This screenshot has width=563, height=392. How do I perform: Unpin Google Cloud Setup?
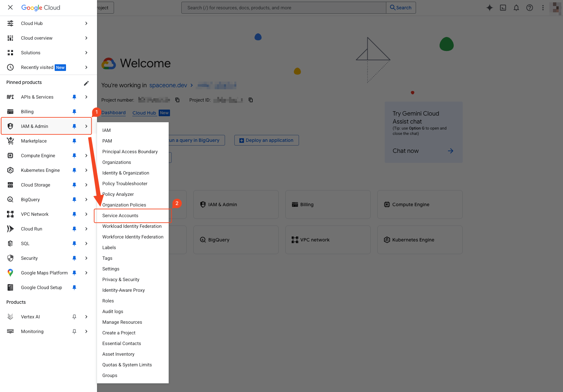(74, 287)
